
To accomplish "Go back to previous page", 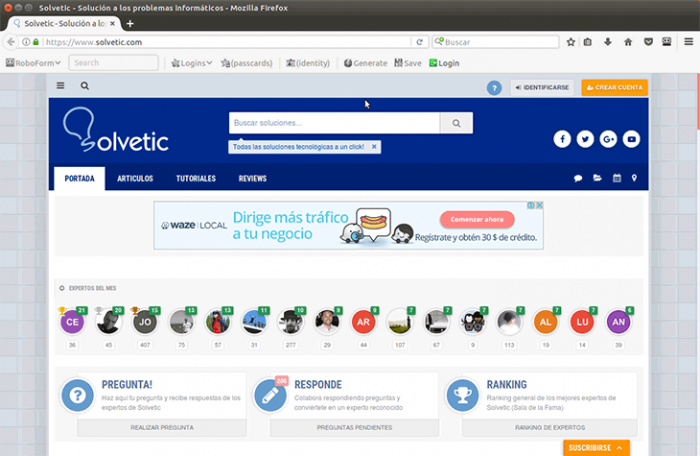I will tap(11, 42).
